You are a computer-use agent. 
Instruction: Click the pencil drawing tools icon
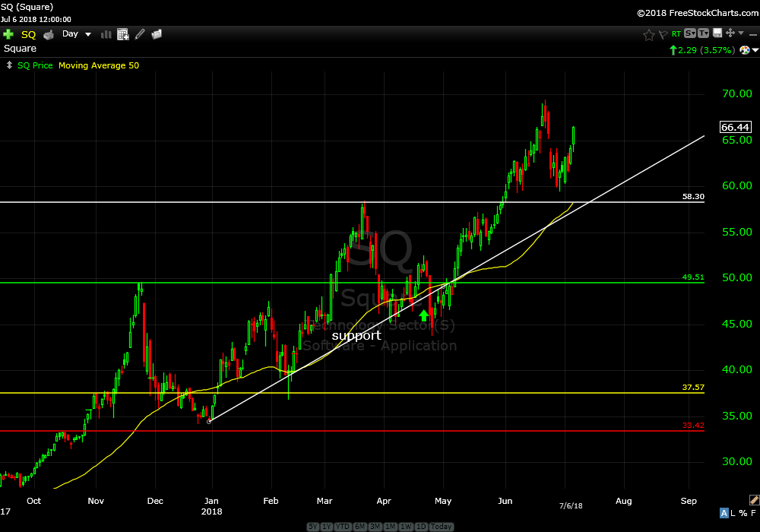point(140,34)
